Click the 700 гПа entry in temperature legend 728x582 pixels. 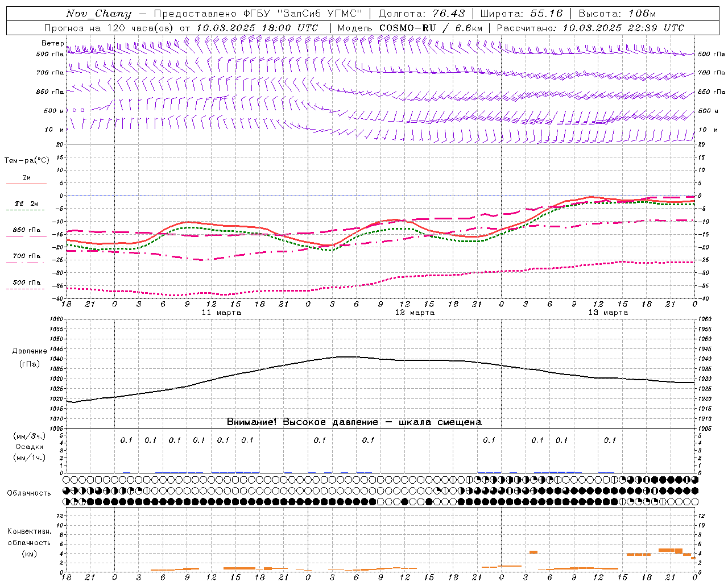point(27,256)
